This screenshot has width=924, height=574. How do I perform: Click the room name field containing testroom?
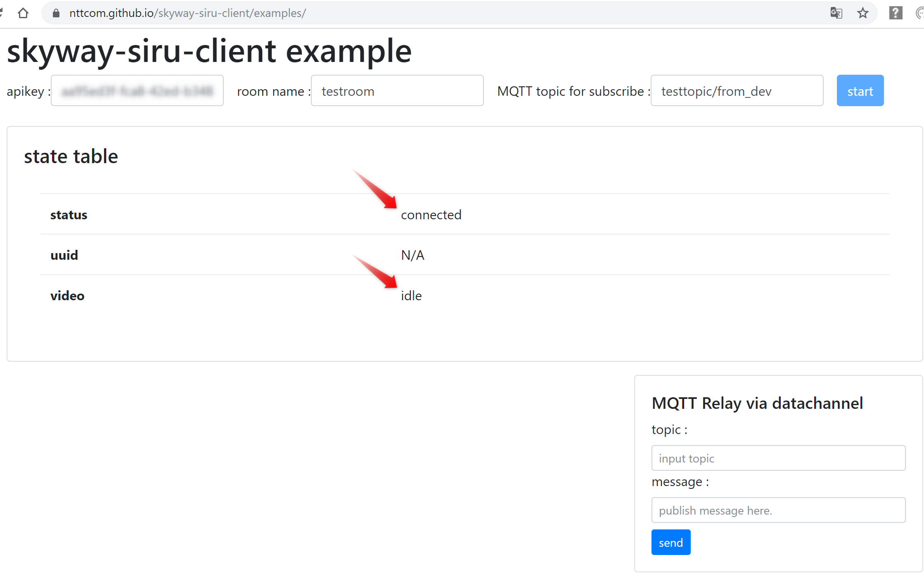(x=397, y=91)
